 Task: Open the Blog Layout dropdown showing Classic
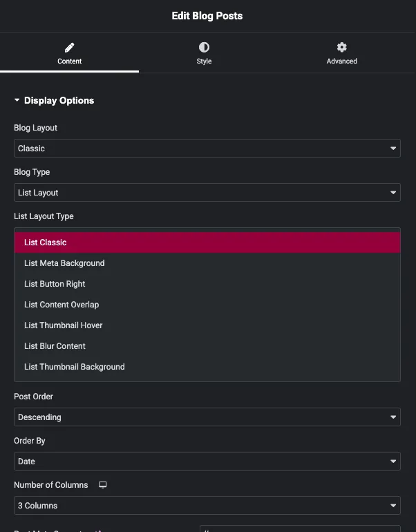click(207, 149)
